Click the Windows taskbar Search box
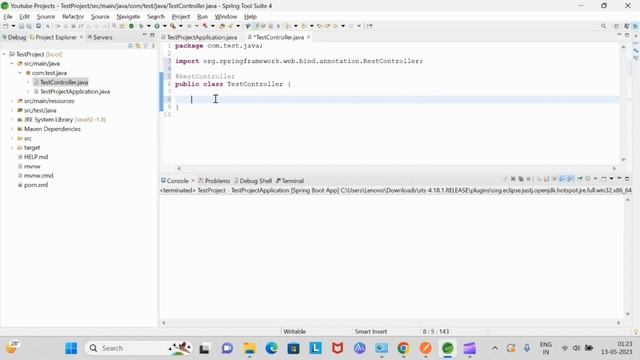This screenshot has height=360, width=640. tap(139, 348)
